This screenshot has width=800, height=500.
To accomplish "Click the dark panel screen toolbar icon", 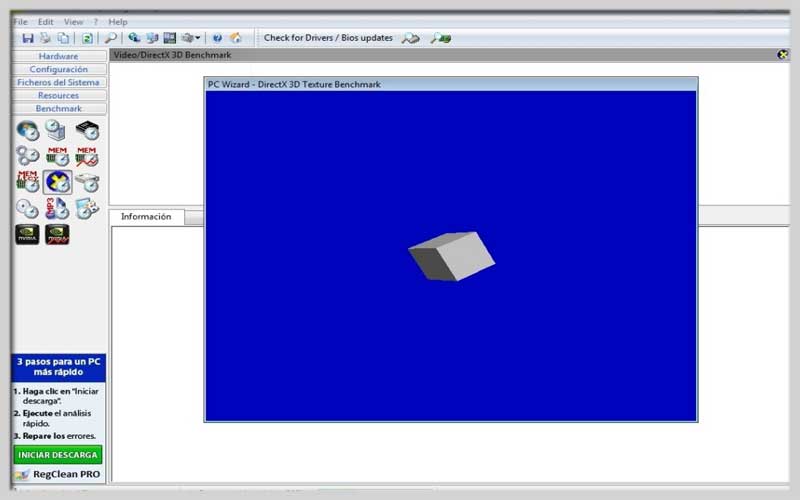I will (169, 38).
